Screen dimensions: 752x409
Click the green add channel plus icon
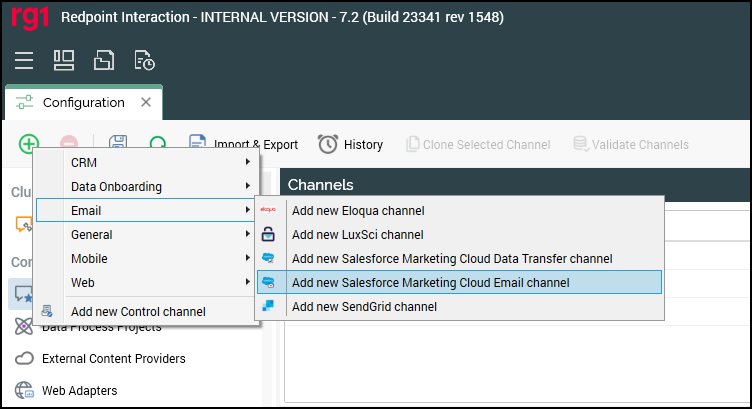coord(29,144)
